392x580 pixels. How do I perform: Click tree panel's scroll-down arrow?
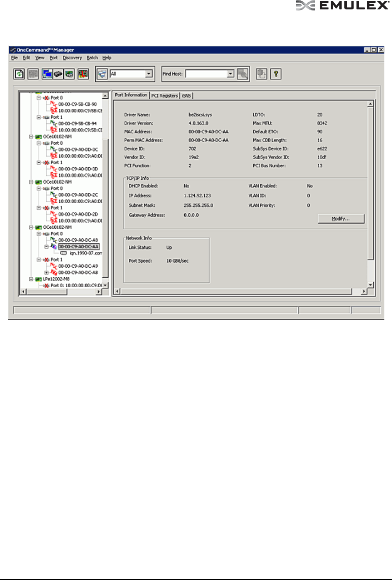click(x=105, y=285)
